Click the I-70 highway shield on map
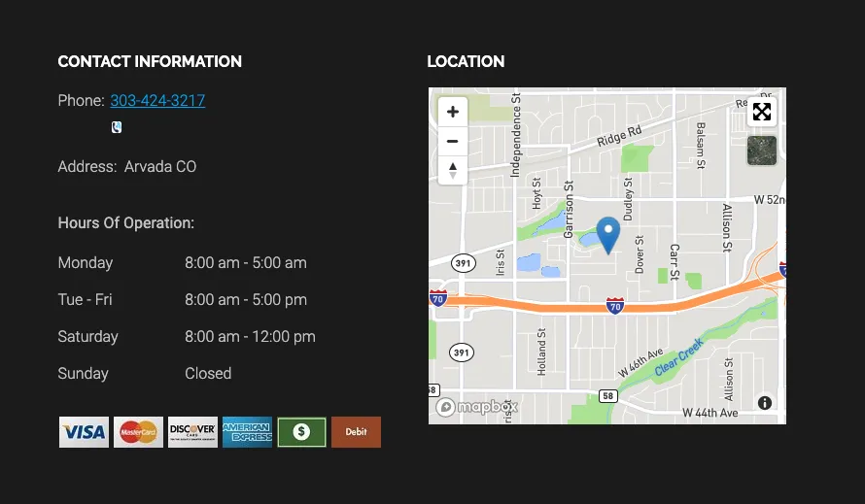Screen dimensions: 865x504 click(x=614, y=306)
